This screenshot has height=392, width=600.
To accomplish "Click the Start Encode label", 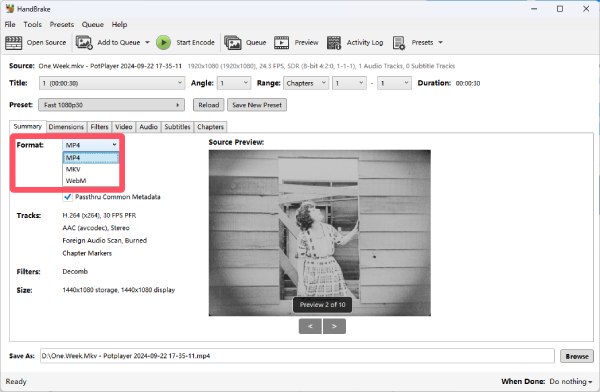I will pyautogui.click(x=195, y=42).
